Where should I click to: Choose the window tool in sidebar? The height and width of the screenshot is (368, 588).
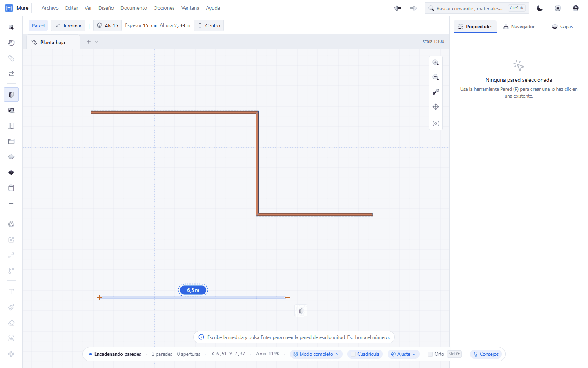[x=11, y=141]
